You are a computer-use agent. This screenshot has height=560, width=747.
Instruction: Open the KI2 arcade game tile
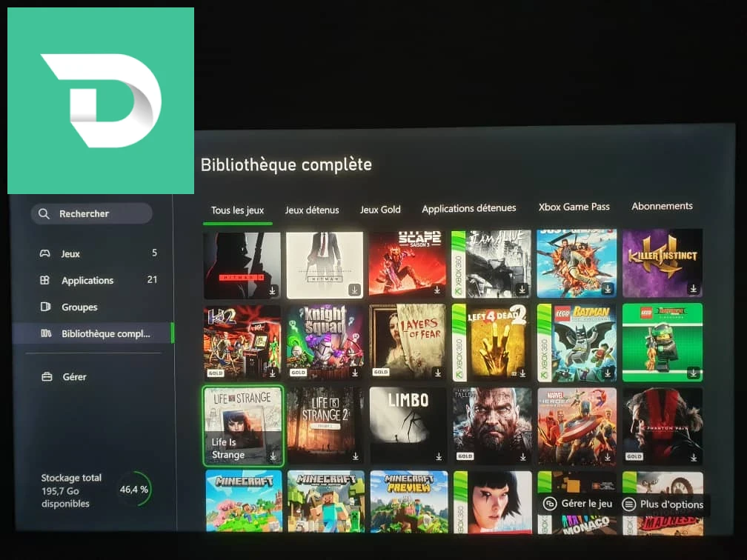[242, 343]
